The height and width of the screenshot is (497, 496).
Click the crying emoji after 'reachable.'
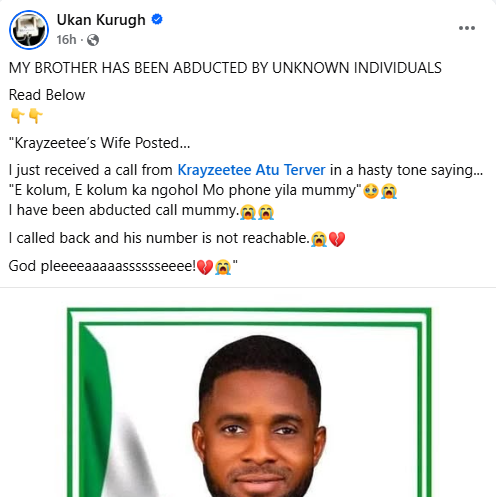click(319, 239)
